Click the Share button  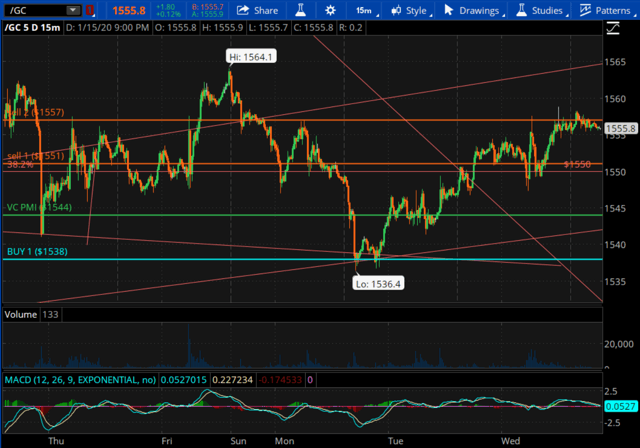257,10
